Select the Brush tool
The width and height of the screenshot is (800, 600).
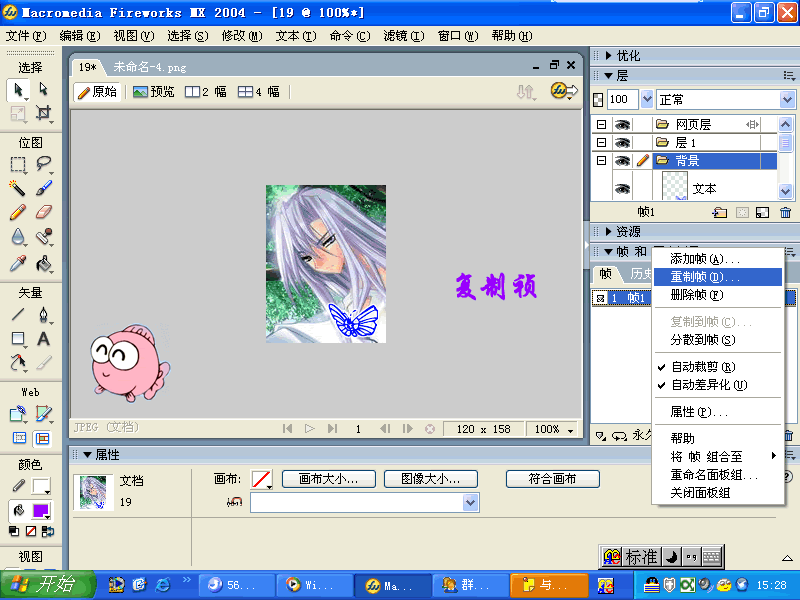43,188
